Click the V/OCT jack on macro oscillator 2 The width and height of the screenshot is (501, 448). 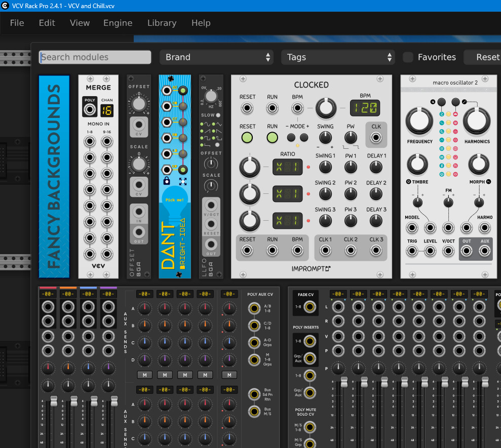pos(448,251)
